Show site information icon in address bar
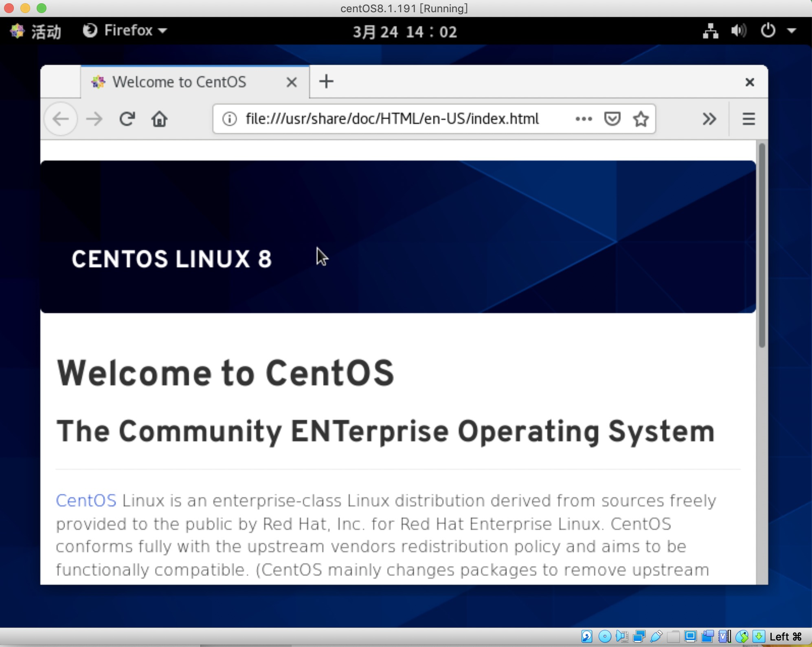812x647 pixels. coord(229,119)
